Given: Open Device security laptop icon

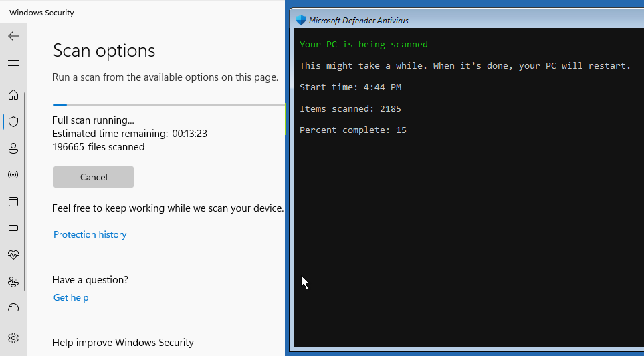Looking at the screenshot, I should pyautogui.click(x=13, y=228).
